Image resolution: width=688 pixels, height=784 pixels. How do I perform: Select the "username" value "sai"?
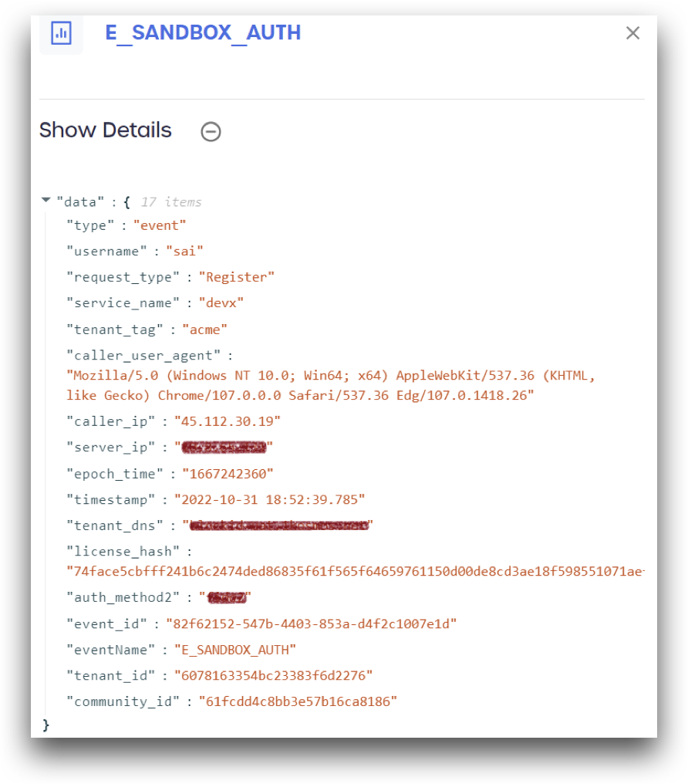(184, 251)
